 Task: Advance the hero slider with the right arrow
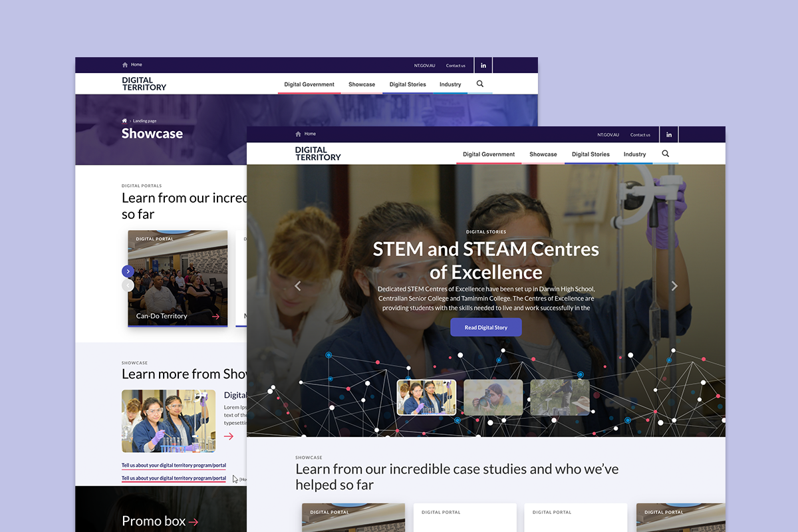tap(674, 286)
